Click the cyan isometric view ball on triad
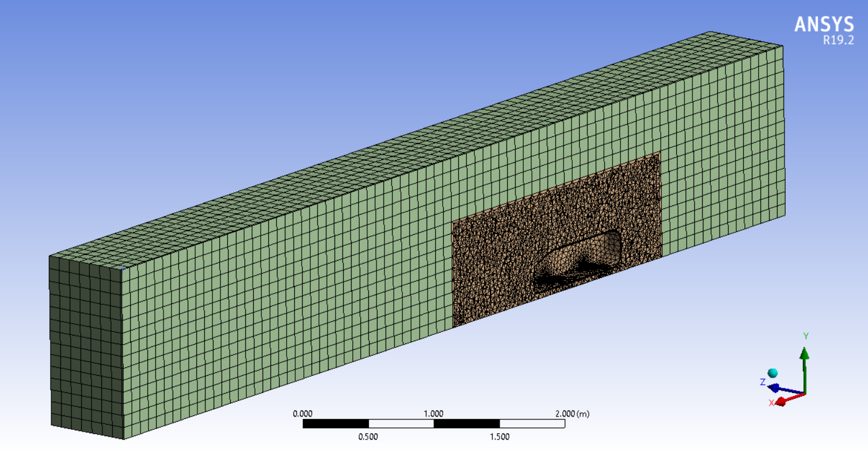 772,373
